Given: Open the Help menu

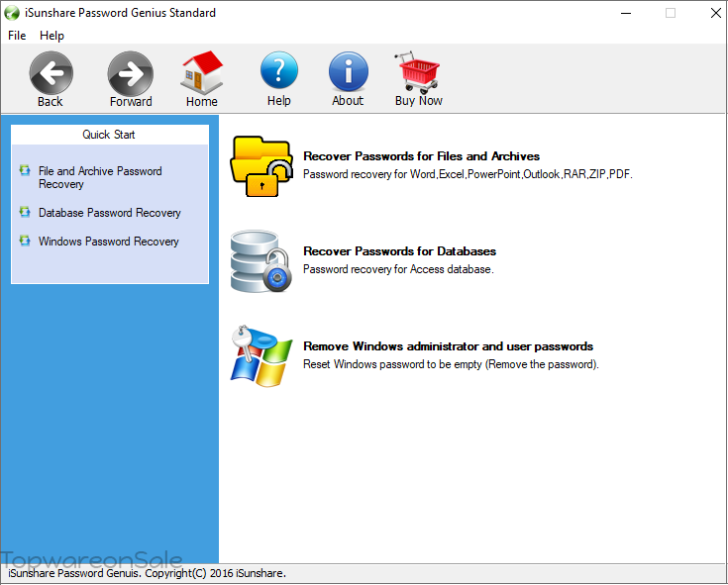Looking at the screenshot, I should (52, 36).
